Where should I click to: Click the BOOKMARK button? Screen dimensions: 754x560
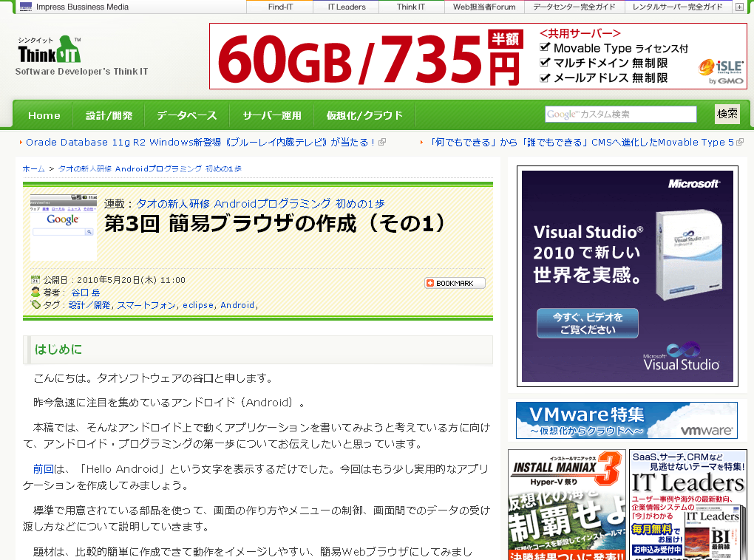click(455, 283)
